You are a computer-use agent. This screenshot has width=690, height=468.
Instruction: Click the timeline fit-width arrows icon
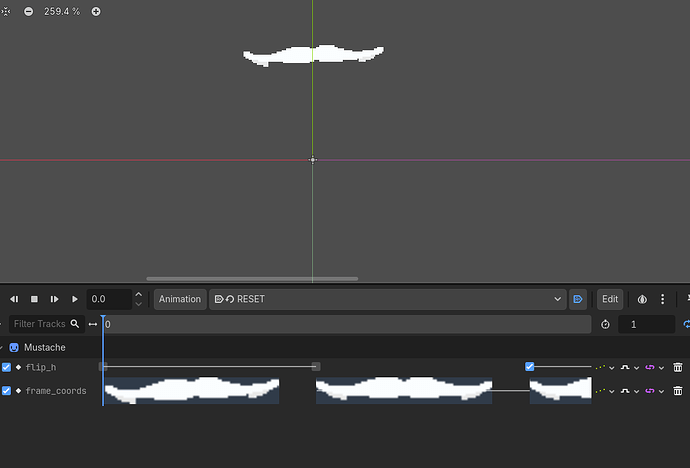pyautogui.click(x=93, y=324)
